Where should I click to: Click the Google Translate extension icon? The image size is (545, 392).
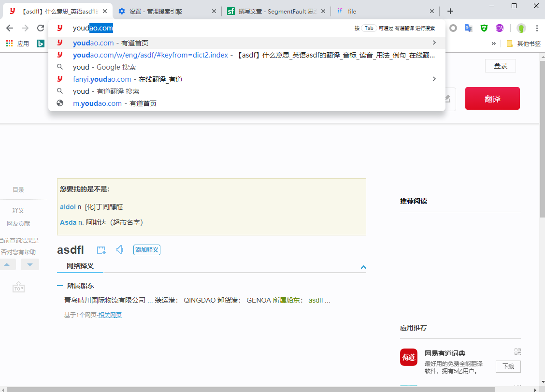468,28
